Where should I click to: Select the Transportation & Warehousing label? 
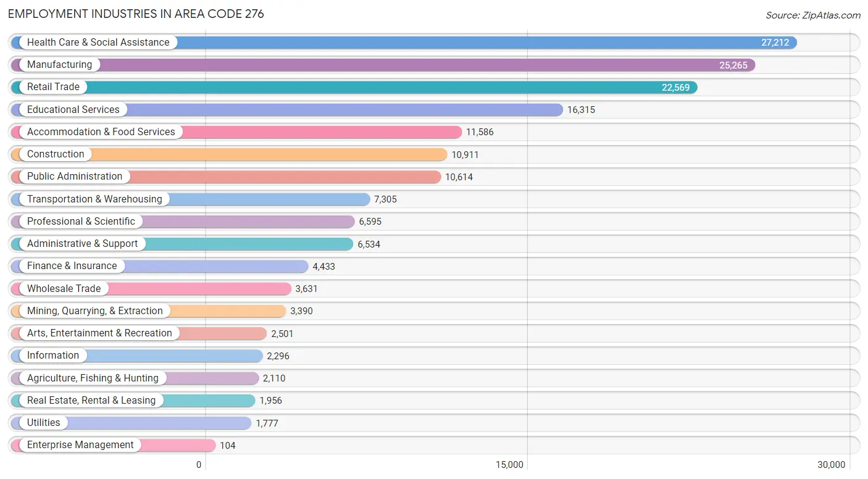[x=94, y=199]
